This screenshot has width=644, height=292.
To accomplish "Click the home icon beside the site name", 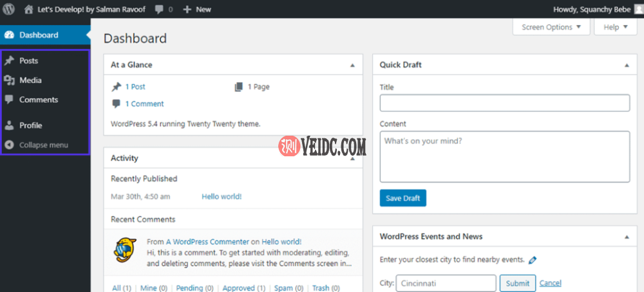I will [x=28, y=10].
